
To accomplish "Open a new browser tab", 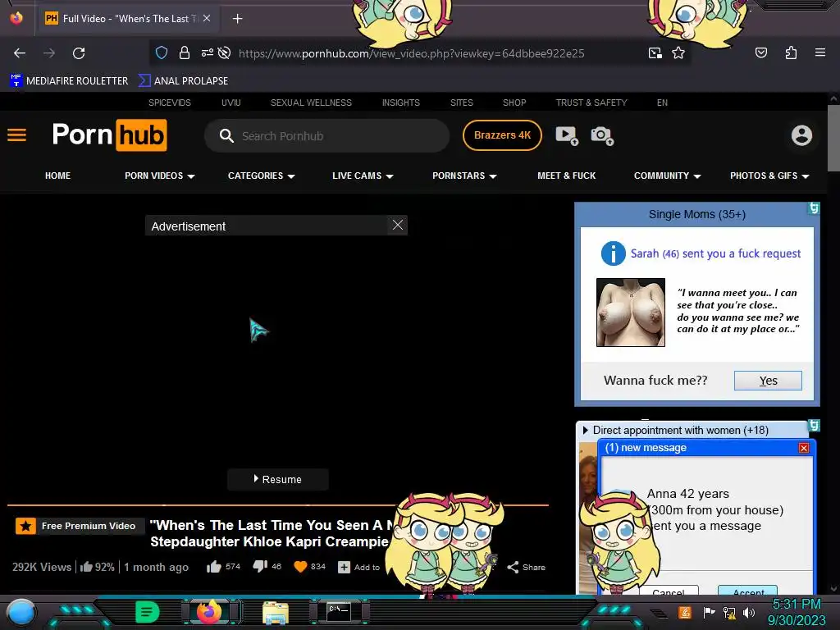I will (x=237, y=19).
